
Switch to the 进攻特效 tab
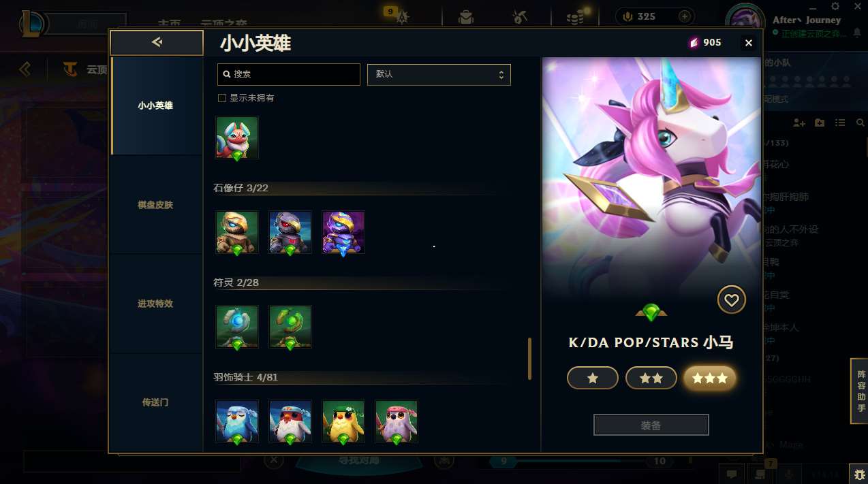pos(155,304)
